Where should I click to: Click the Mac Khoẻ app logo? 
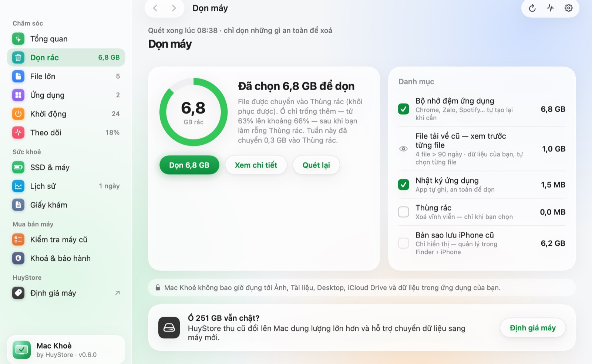pos(22,350)
